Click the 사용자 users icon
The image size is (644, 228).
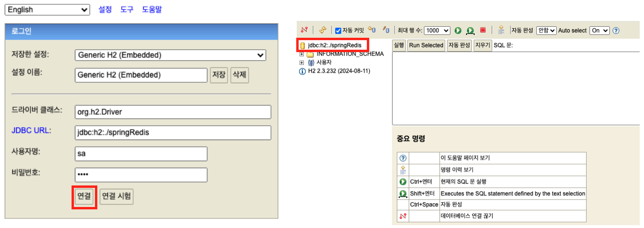(311, 63)
